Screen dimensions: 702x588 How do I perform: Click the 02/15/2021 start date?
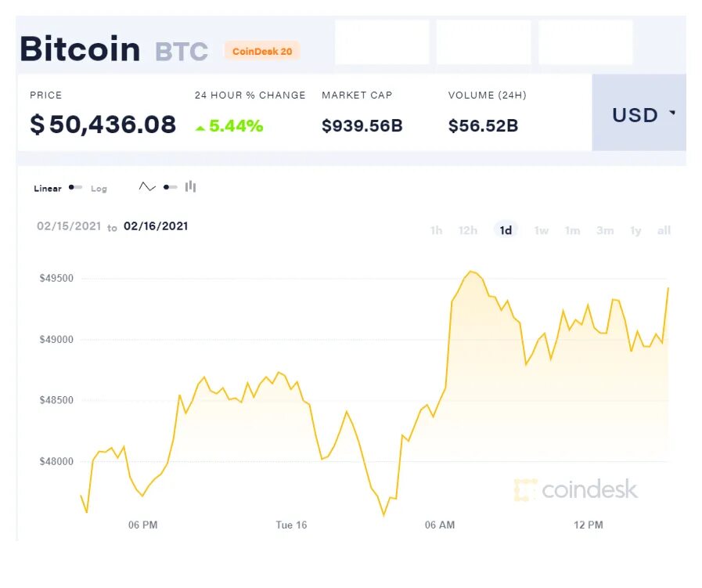click(x=69, y=226)
